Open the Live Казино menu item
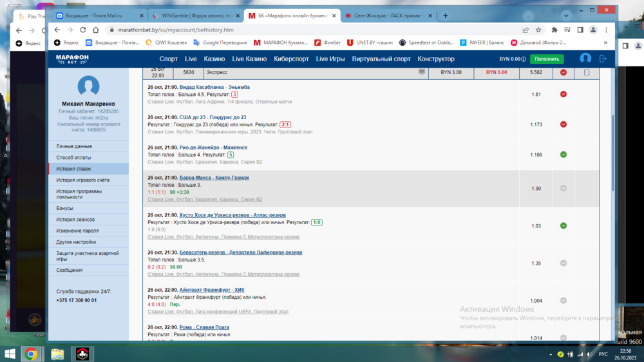The height and width of the screenshot is (362, 644). [x=249, y=59]
